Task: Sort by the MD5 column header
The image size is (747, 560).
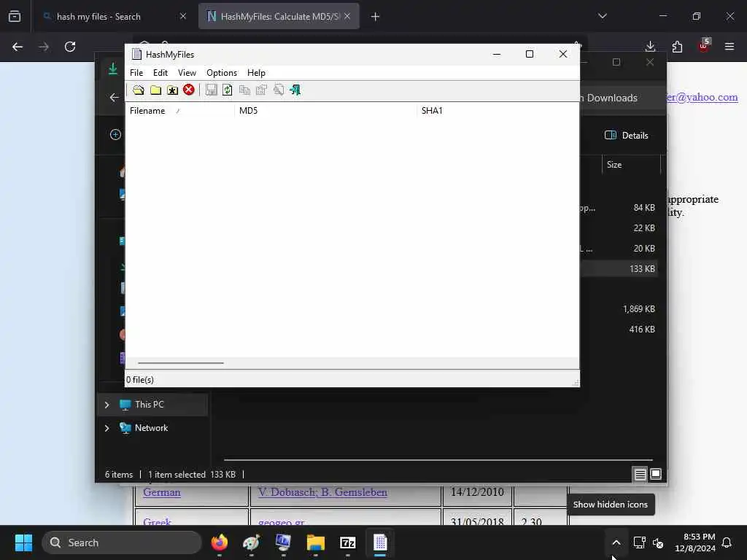Action: click(325, 111)
